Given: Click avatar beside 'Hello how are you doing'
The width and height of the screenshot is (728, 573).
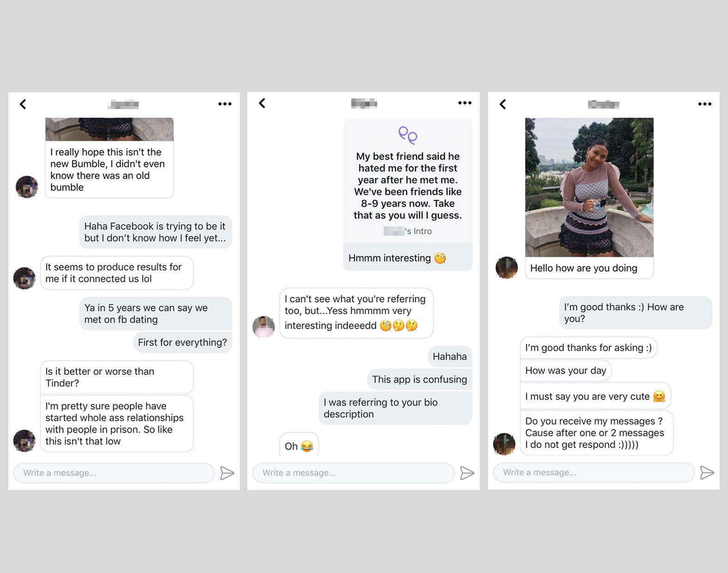Looking at the screenshot, I should 507,268.
